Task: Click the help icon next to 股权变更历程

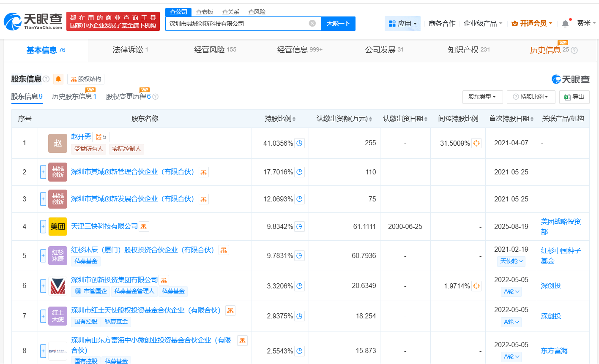Action: pos(155,97)
